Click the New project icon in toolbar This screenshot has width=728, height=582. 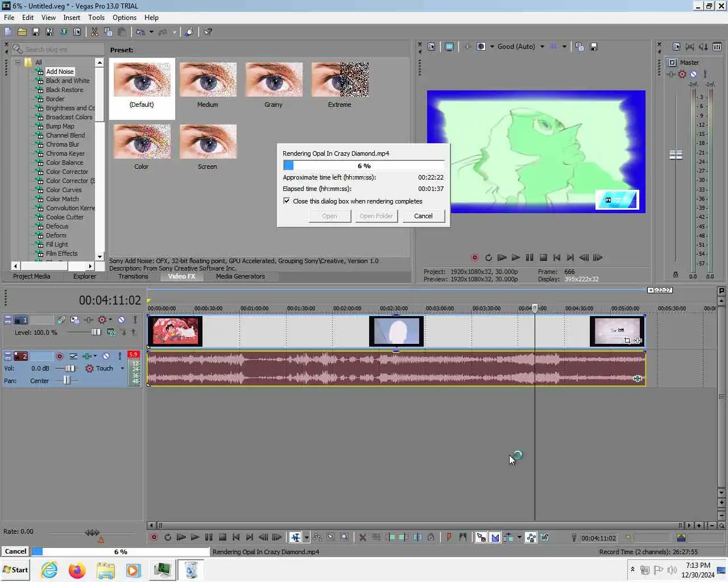pyautogui.click(x=8, y=32)
